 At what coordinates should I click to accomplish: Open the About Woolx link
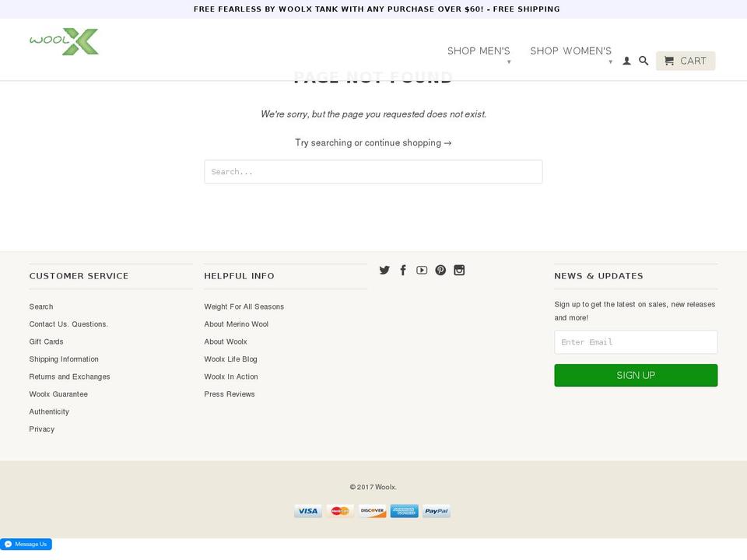click(226, 342)
